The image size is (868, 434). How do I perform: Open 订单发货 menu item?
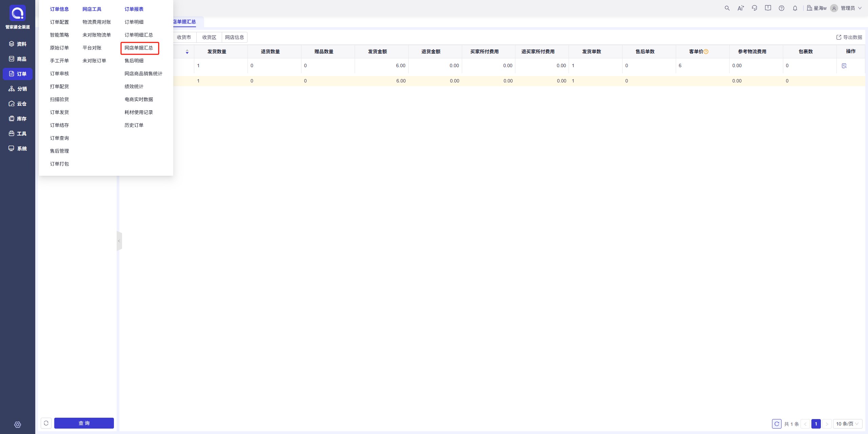coord(59,112)
